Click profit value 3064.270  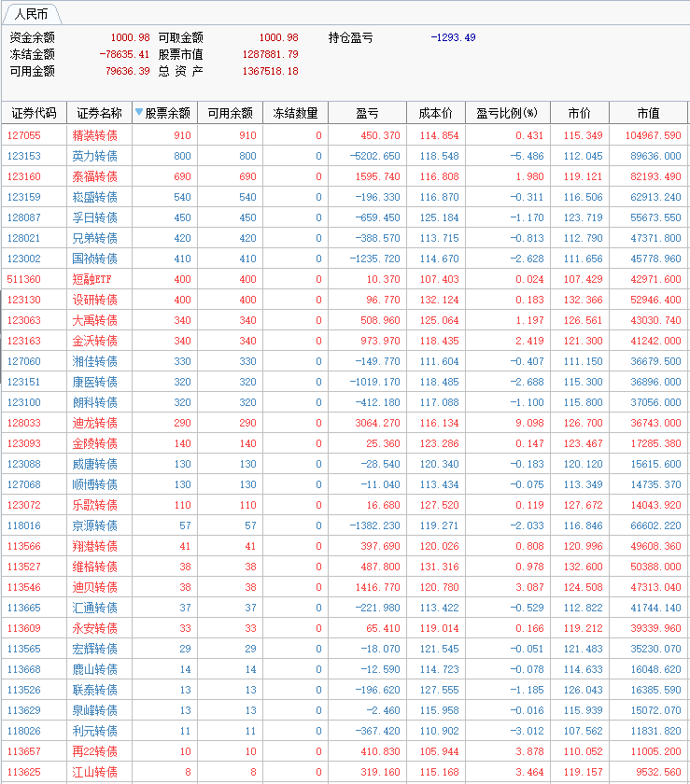pyautogui.click(x=378, y=423)
